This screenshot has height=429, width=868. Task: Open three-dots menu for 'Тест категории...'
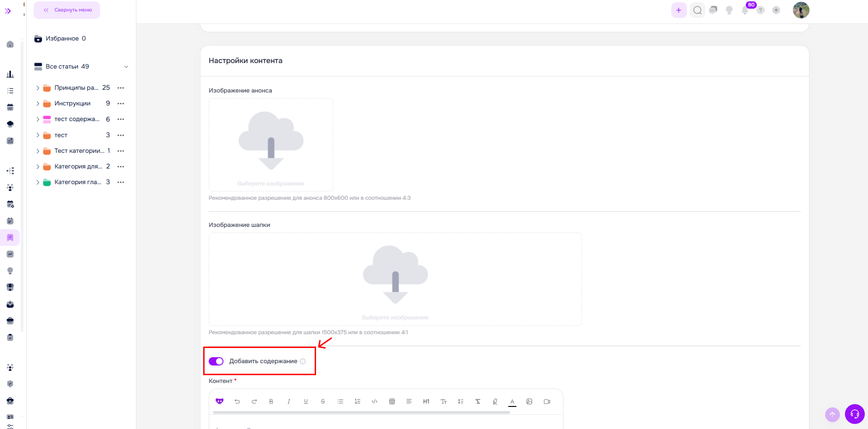coord(121,151)
